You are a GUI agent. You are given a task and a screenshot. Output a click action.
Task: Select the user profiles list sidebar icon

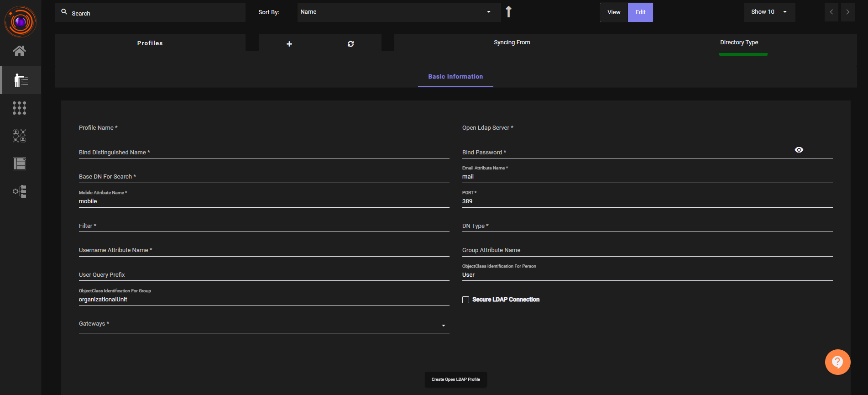click(x=21, y=80)
